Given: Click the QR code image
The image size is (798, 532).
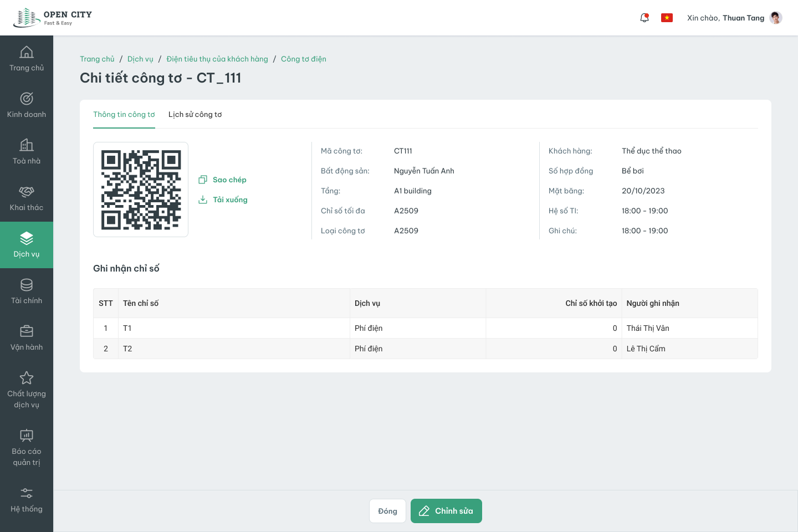Looking at the screenshot, I should [x=141, y=190].
